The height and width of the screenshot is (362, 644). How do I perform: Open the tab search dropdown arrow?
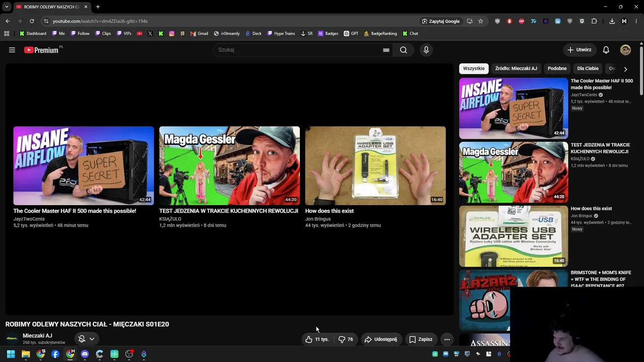click(x=7, y=7)
